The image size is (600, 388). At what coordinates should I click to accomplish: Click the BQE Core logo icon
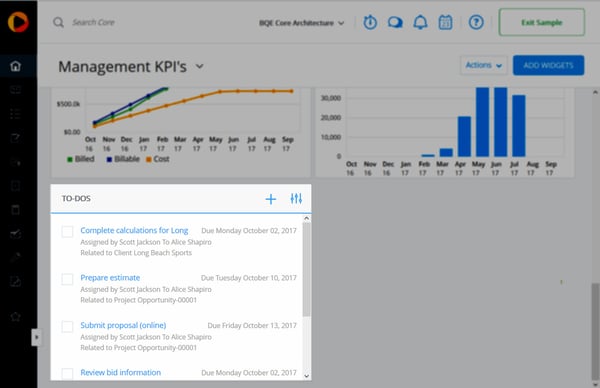tap(18, 22)
